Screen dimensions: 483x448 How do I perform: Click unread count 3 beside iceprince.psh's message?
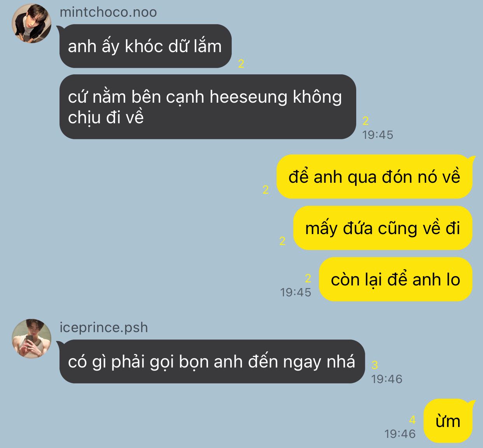coord(374,365)
